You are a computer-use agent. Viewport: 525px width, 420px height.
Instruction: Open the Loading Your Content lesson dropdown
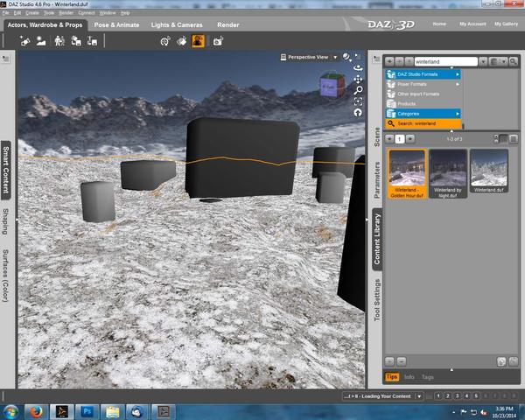(x=419, y=396)
